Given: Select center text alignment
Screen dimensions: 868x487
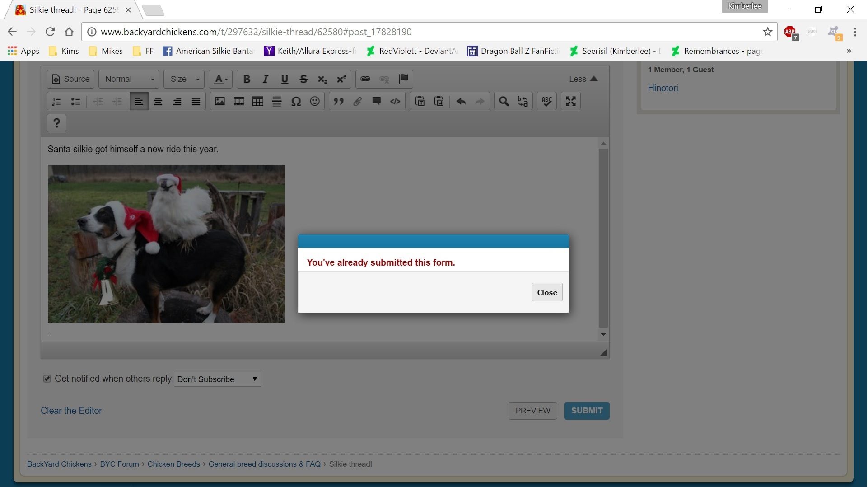Looking at the screenshot, I should click(x=158, y=101).
